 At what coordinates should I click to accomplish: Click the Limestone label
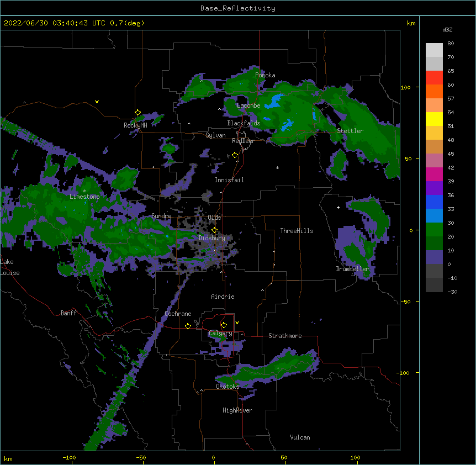(84, 197)
